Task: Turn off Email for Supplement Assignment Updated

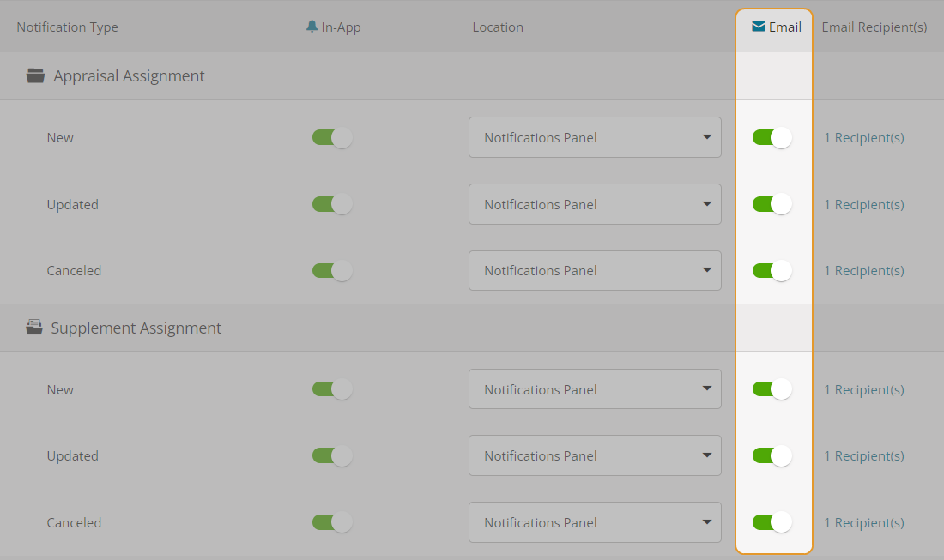Action: click(772, 456)
